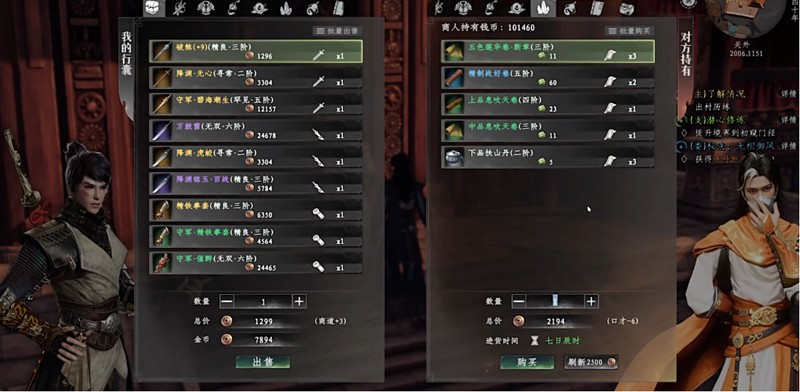
Task: Open the merchant's chest category icon at far right
Action: (627, 8)
